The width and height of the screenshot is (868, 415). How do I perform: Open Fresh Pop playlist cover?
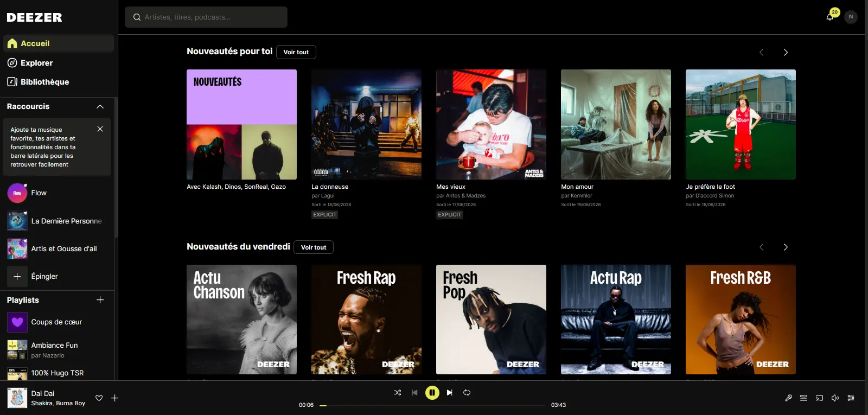[491, 320]
